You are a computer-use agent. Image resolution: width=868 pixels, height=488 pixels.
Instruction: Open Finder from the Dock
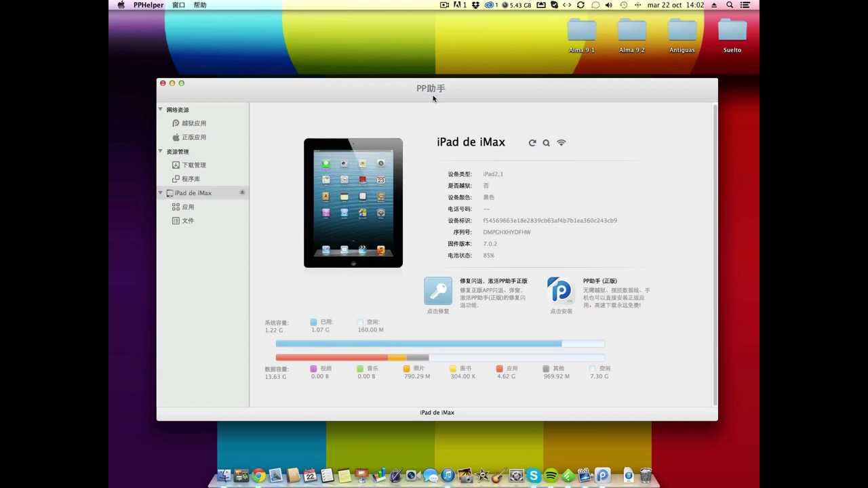coord(224,475)
